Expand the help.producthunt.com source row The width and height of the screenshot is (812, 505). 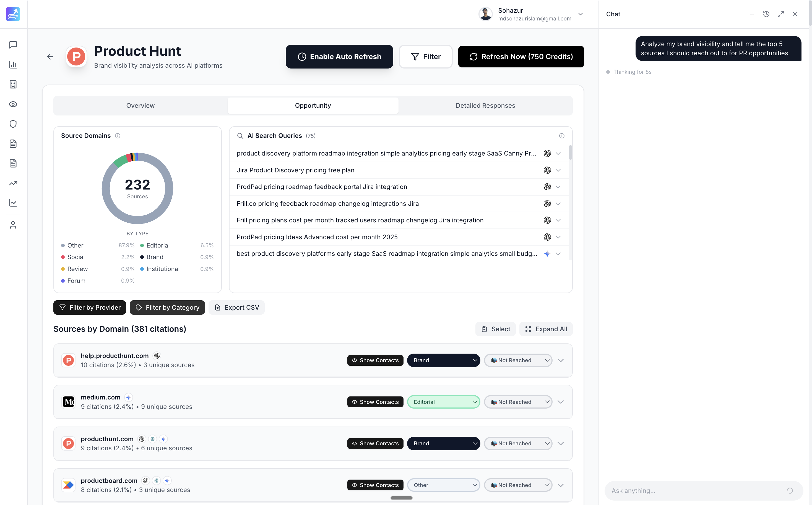(561, 360)
